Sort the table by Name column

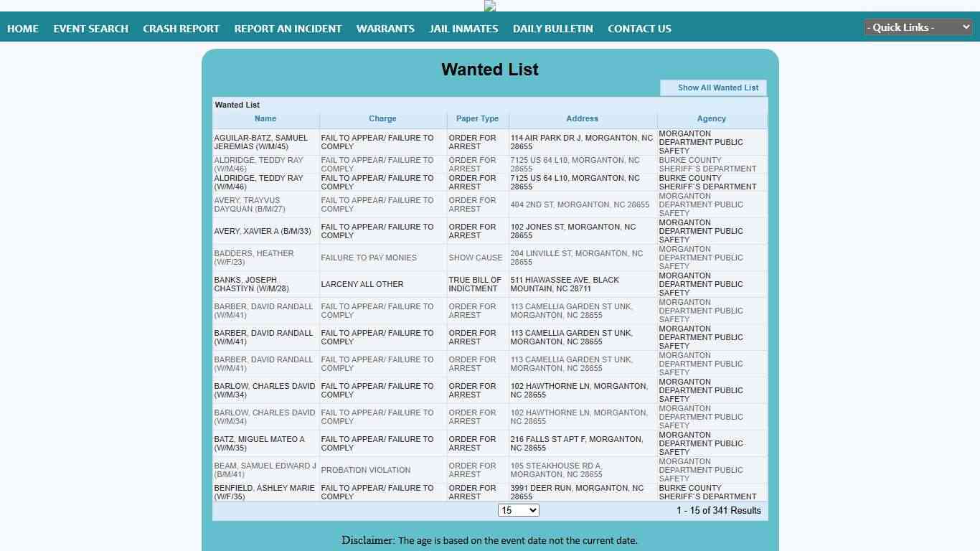pyautogui.click(x=265, y=118)
